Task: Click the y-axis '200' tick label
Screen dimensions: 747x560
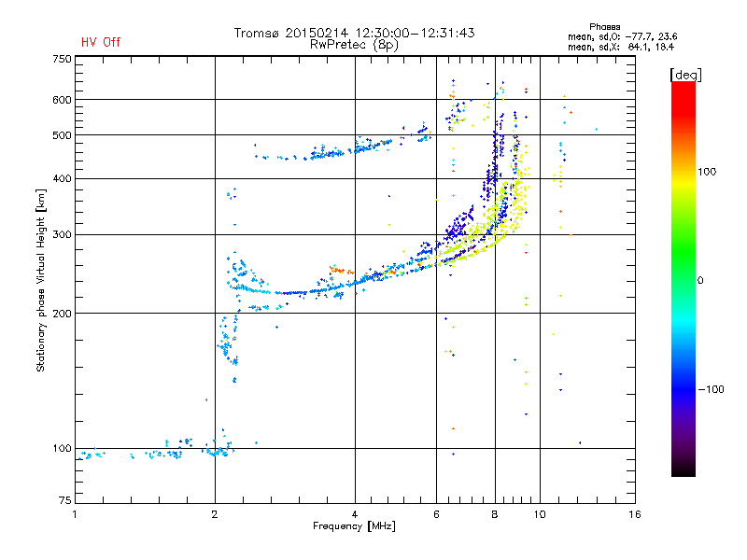Action: [x=62, y=314]
